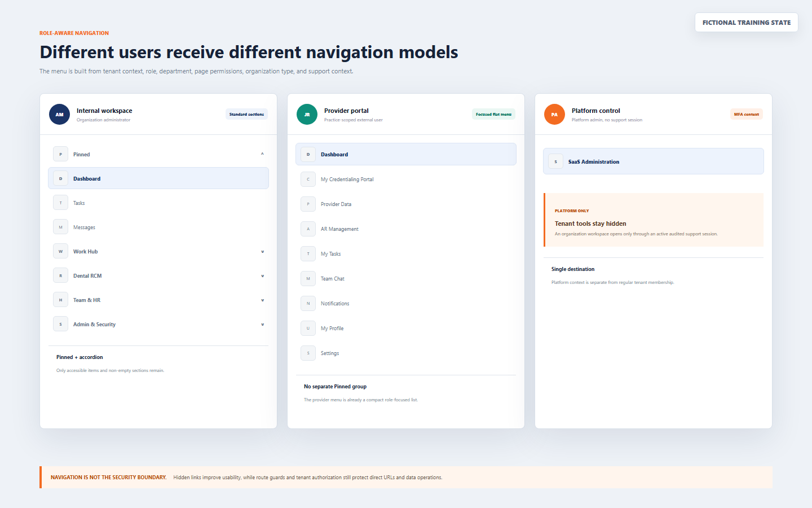Click the 'Single destination' text

[x=573, y=269]
